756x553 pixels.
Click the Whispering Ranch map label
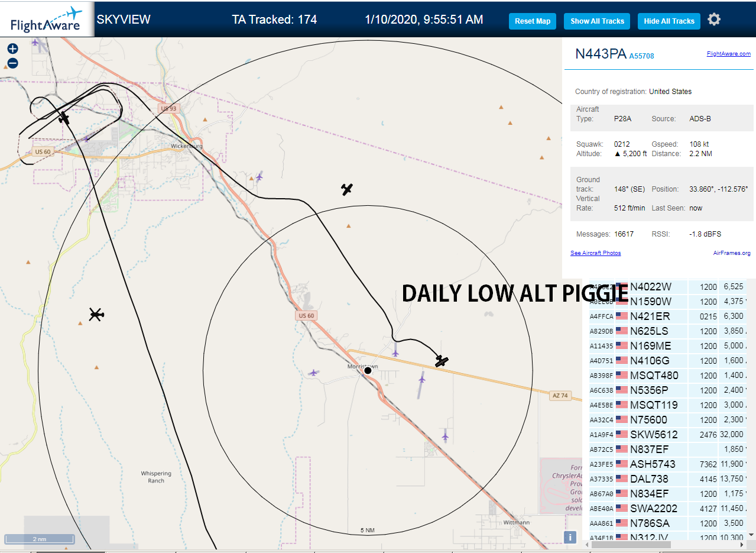[x=156, y=477]
